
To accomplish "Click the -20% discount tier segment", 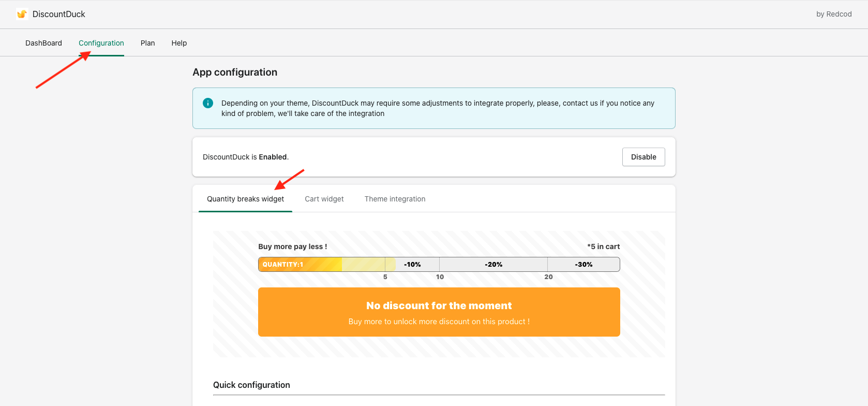I will pyautogui.click(x=493, y=264).
